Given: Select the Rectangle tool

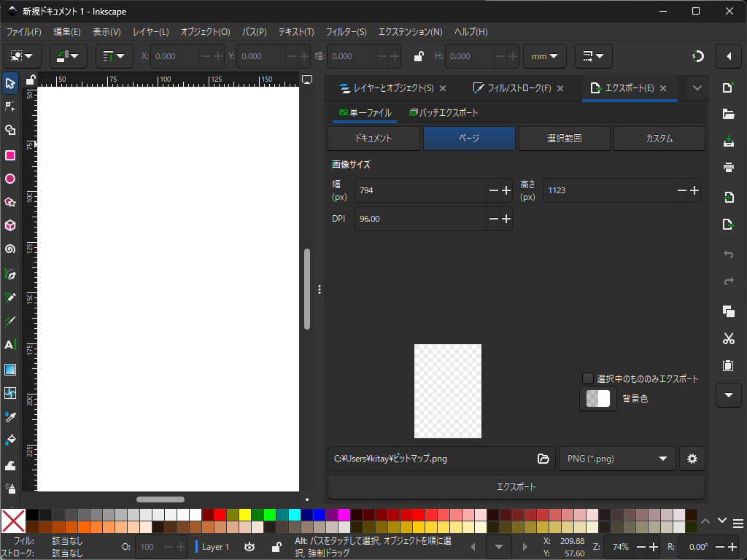Looking at the screenshot, I should pyautogui.click(x=10, y=155).
